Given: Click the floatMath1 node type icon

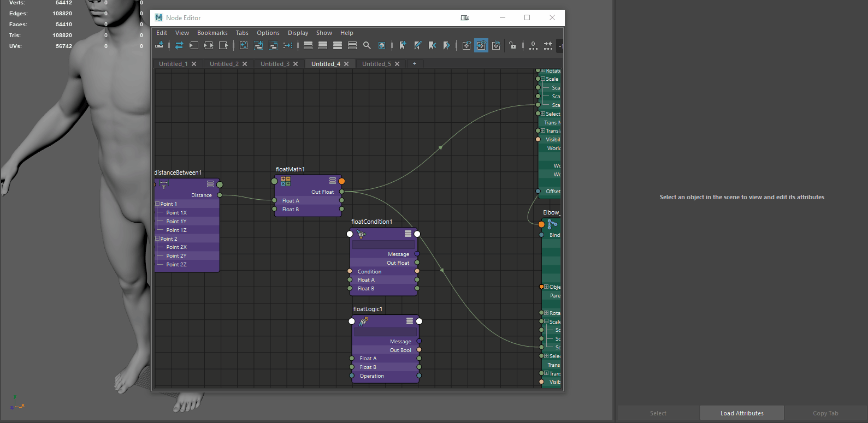Looking at the screenshot, I should pos(286,181).
